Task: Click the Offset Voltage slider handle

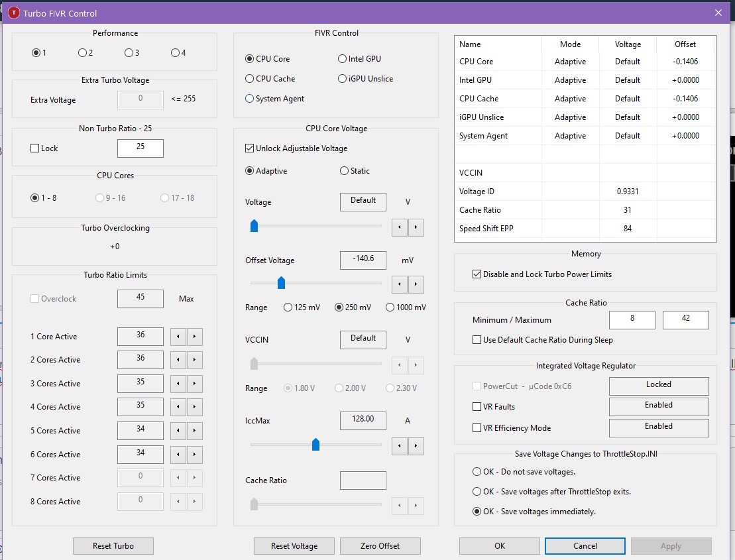Action: point(281,282)
